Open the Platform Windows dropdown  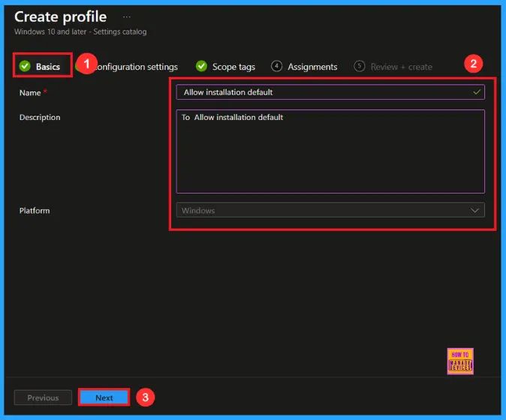click(x=330, y=210)
